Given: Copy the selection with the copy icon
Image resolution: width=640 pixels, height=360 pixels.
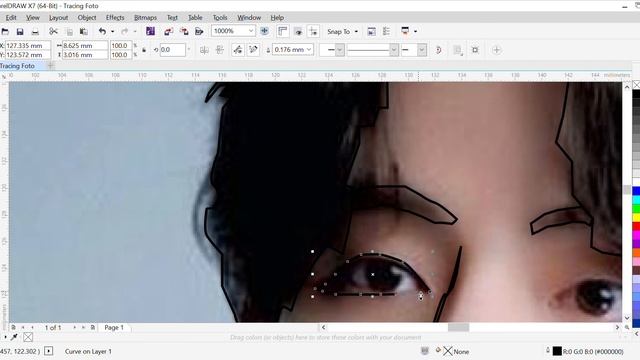Looking at the screenshot, I should pyautogui.click(x=69, y=31).
